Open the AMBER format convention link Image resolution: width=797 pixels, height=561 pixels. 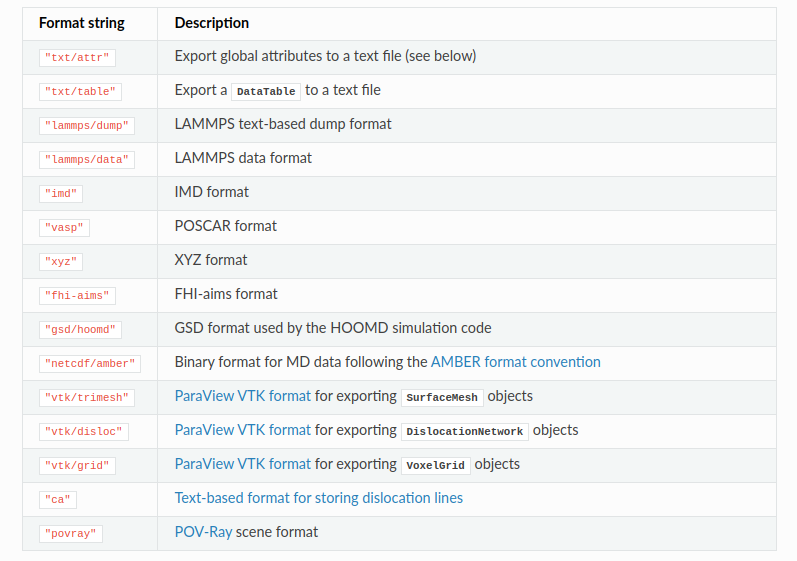coord(515,362)
